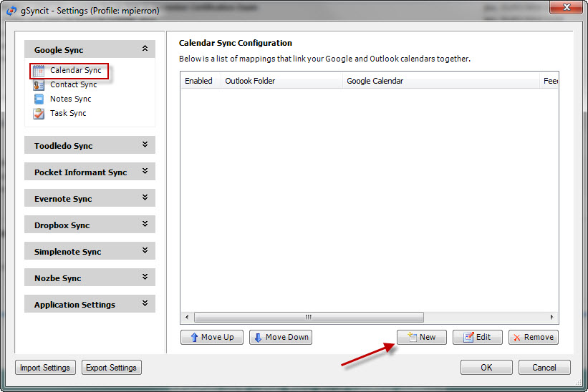Click the horizontal scrollbar thumb in mappings list
This screenshot has height=392, width=588.
[x=309, y=317]
